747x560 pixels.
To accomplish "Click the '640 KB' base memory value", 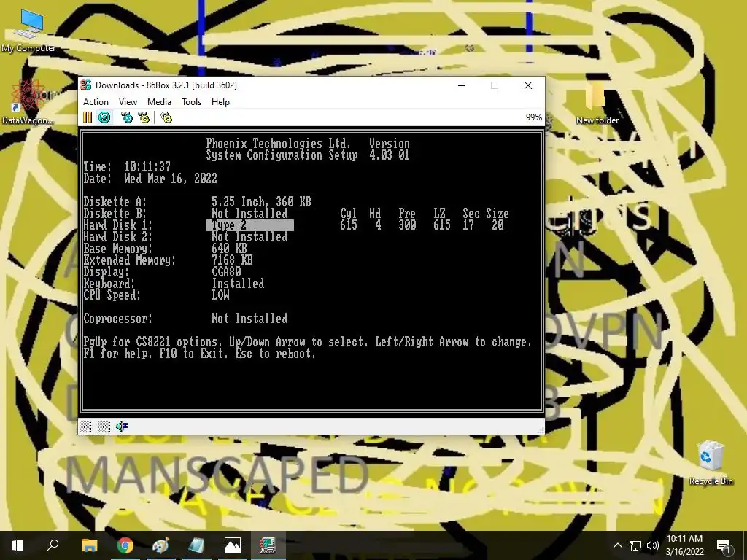I will (x=229, y=249).
